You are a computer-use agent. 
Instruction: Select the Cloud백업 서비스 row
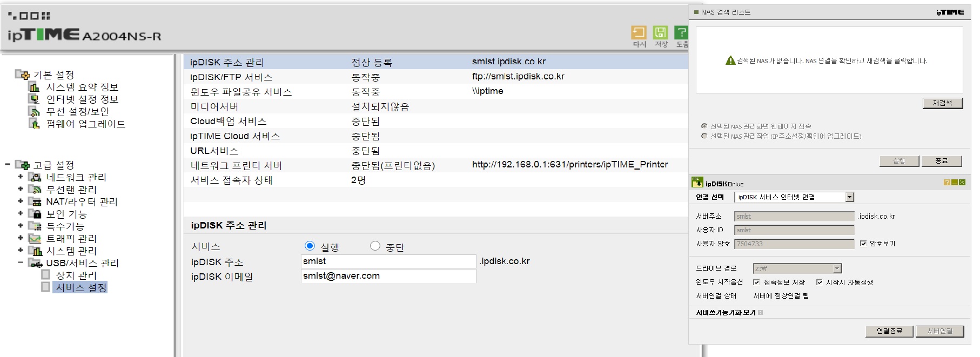coord(436,121)
